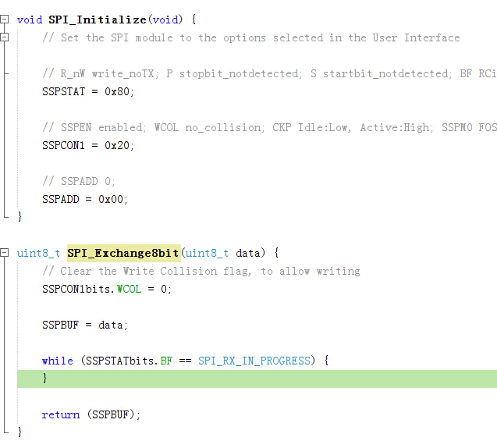Click the green highlighted closing brace line

point(257,379)
